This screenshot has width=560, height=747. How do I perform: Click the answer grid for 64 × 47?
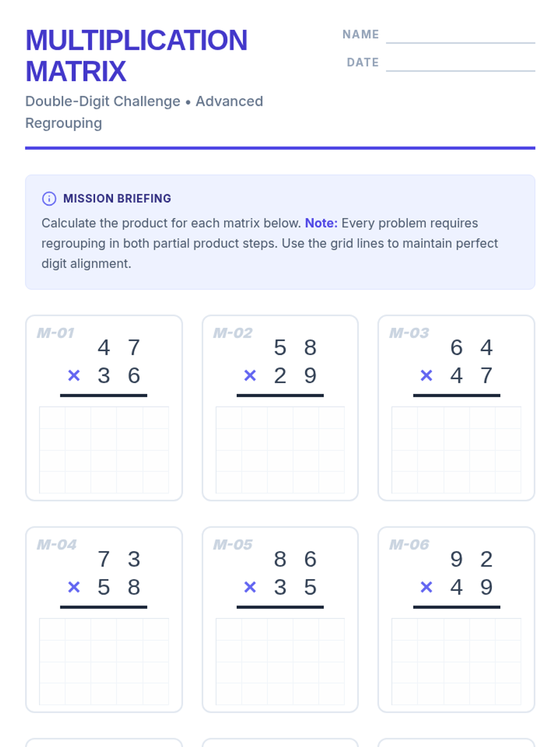(x=456, y=450)
